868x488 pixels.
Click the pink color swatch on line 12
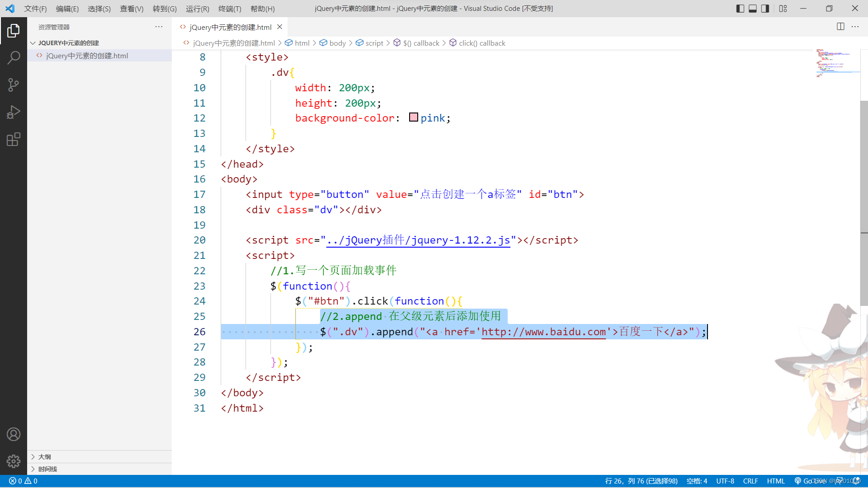[413, 117]
